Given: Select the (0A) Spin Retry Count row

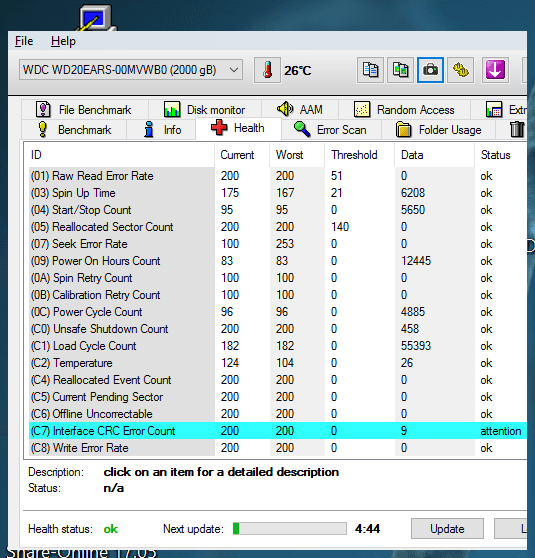Looking at the screenshot, I should 278,278.
